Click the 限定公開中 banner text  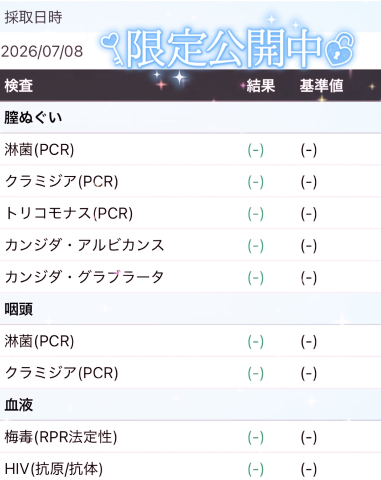point(224,49)
